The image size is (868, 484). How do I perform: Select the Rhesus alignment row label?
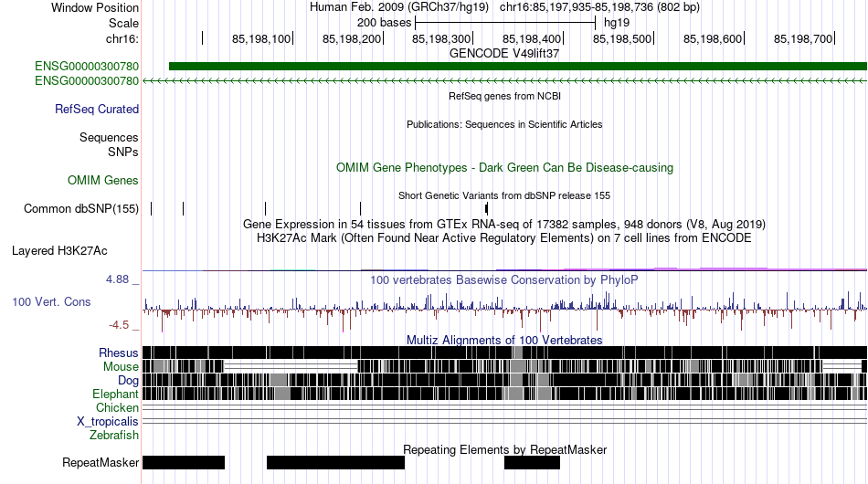119,352
